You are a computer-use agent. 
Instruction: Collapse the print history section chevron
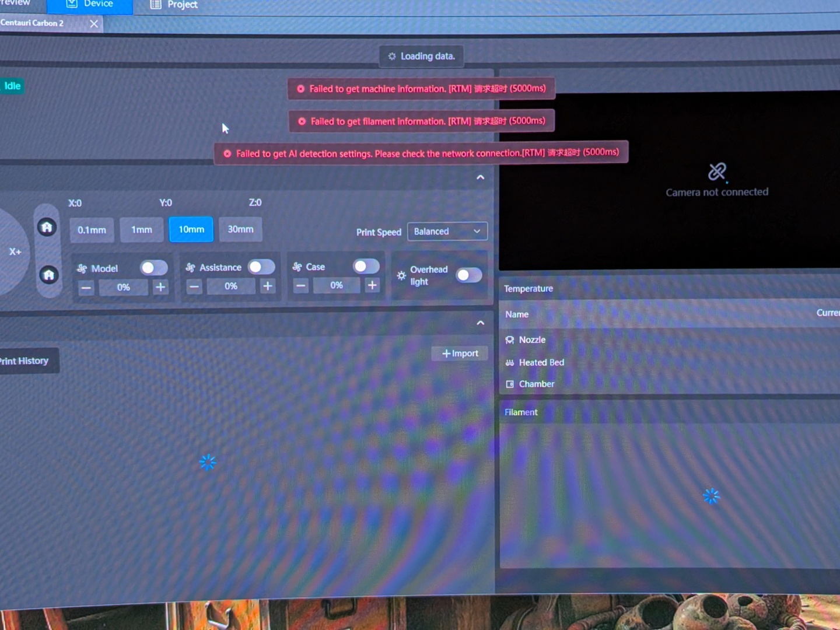click(480, 323)
